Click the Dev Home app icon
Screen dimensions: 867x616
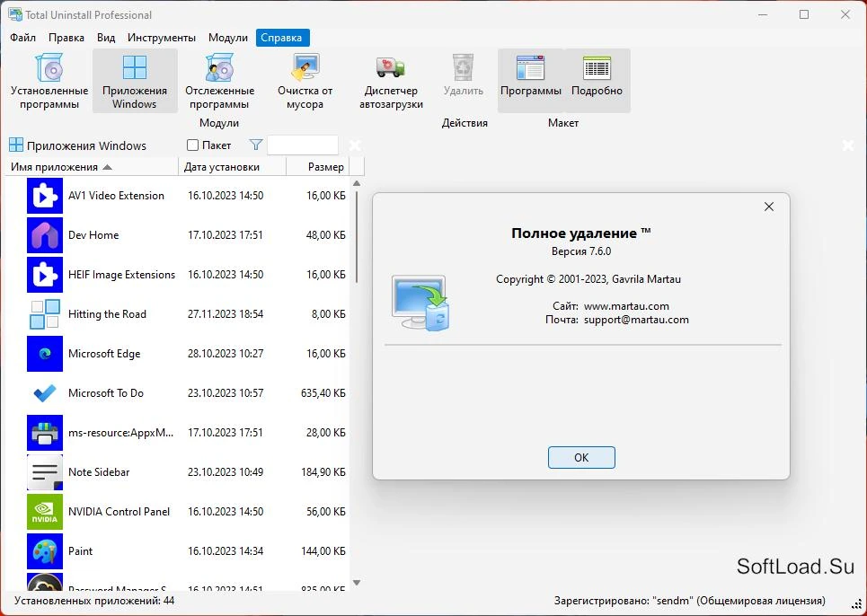(x=45, y=235)
